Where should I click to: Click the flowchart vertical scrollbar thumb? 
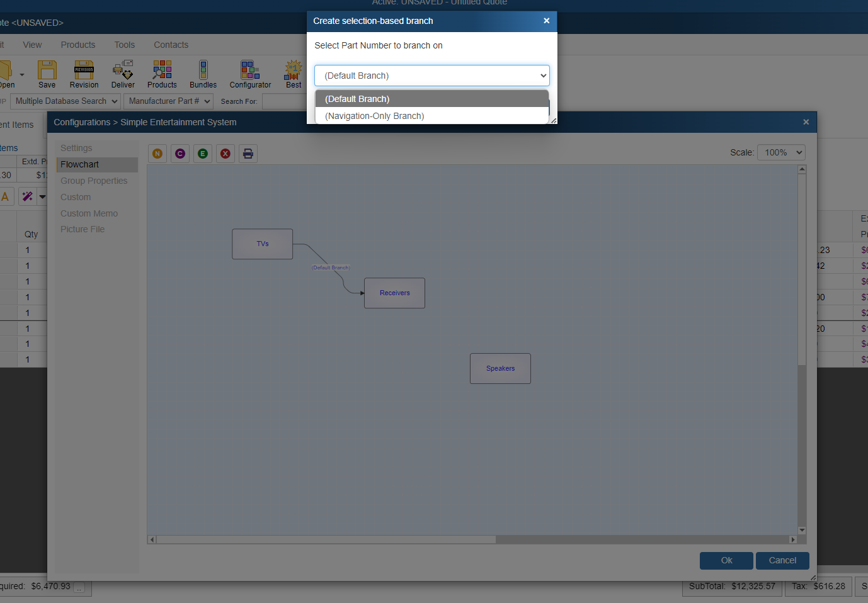[802, 269]
